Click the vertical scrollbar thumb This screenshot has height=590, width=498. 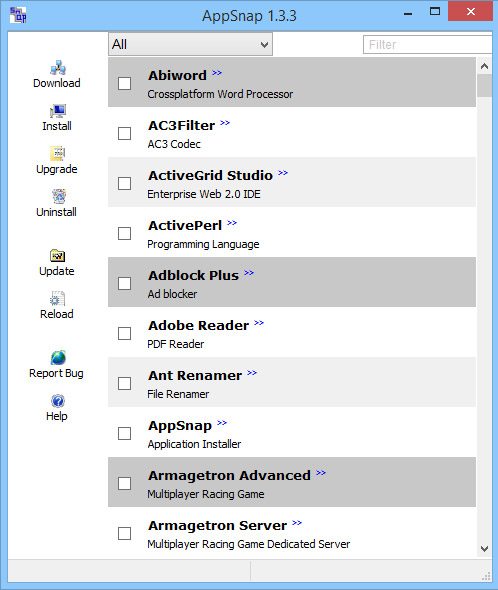pos(484,86)
